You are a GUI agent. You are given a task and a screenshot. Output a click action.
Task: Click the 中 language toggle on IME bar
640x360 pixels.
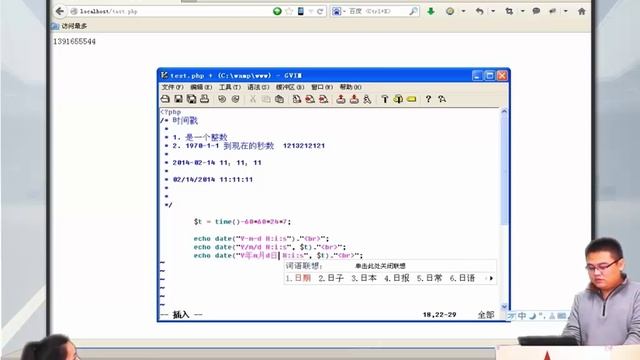pos(522,316)
